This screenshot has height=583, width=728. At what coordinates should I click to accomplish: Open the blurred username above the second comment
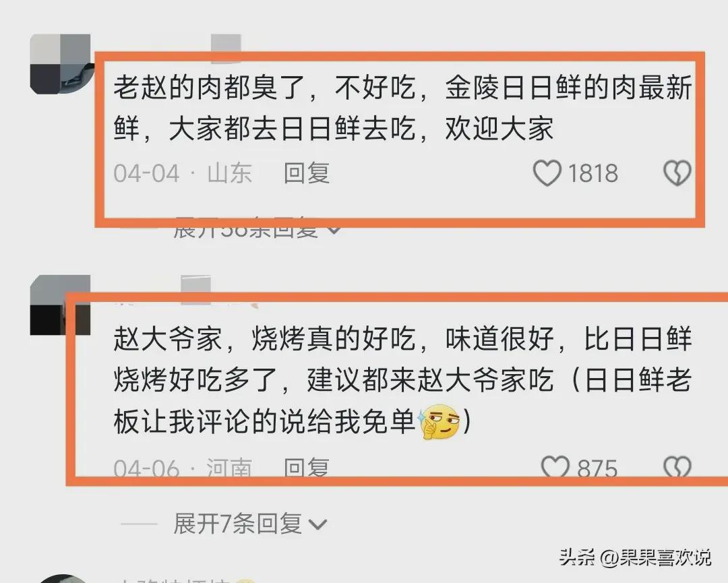coord(196,290)
